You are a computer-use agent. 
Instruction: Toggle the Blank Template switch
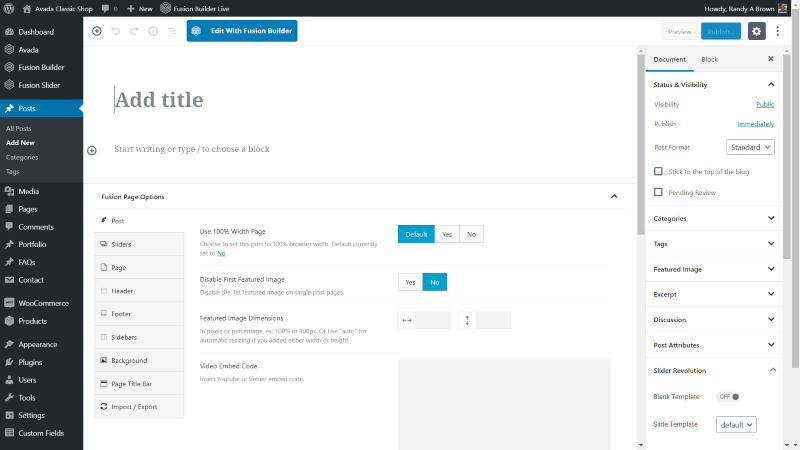pos(729,396)
